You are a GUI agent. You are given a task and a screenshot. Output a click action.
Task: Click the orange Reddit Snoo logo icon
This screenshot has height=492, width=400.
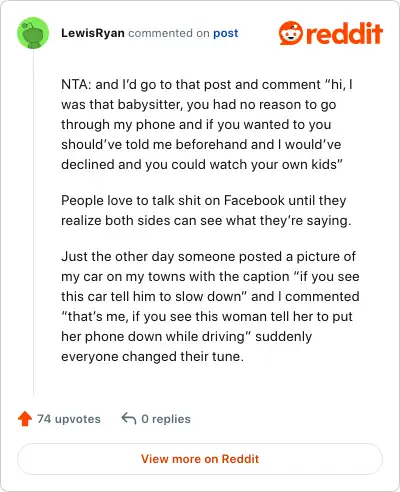coord(291,33)
